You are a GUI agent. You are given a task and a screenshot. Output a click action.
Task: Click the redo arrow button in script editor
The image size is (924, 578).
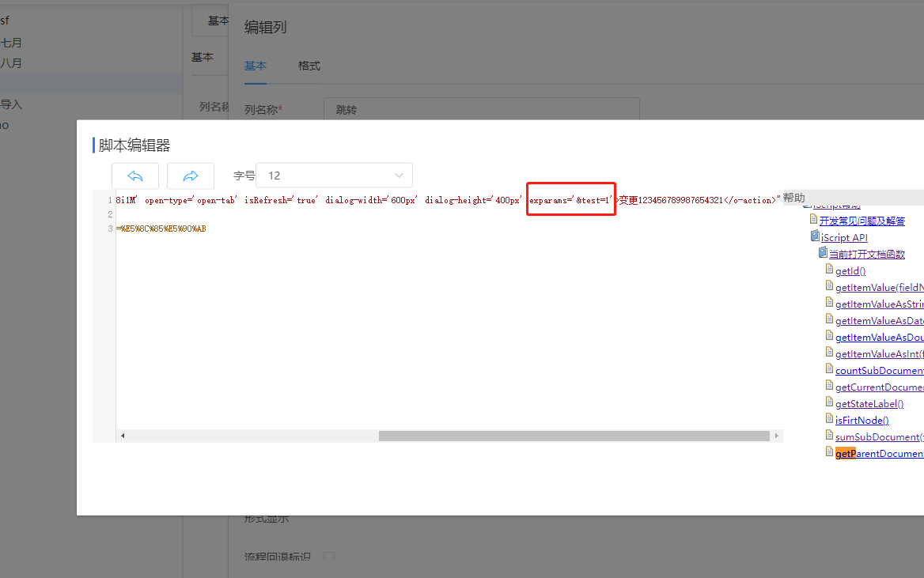[x=191, y=176]
